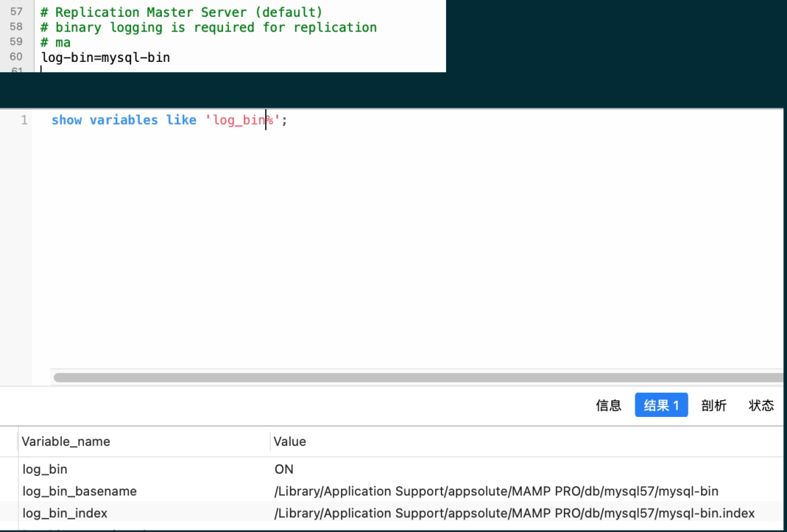Click the Replication Master Server comment line
This screenshot has width=787, height=532.
click(181, 12)
